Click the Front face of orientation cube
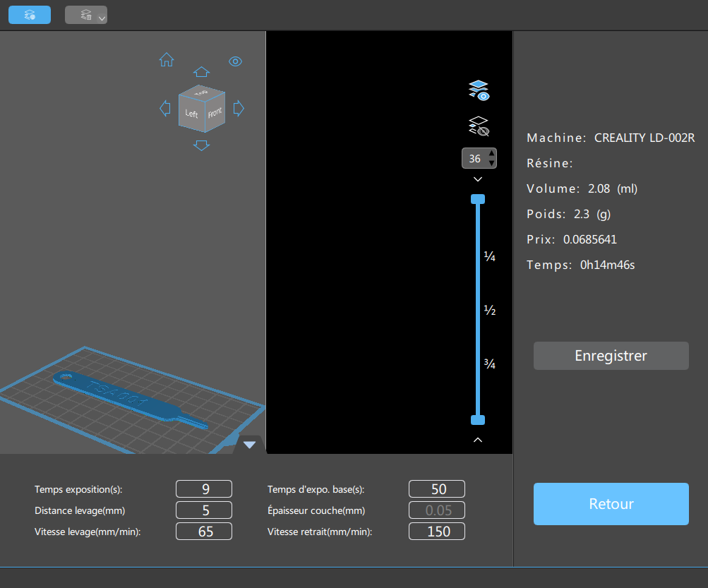The width and height of the screenshot is (708, 588). 215,112
